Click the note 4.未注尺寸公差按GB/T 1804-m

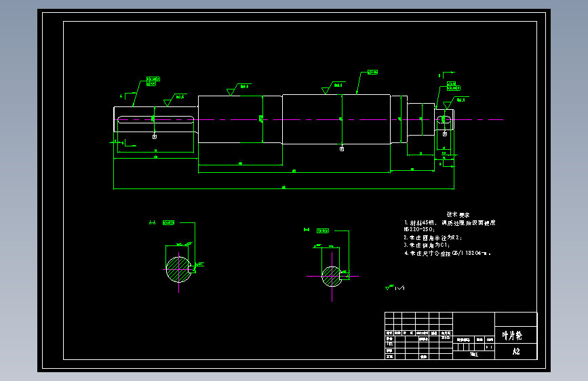coord(447,253)
